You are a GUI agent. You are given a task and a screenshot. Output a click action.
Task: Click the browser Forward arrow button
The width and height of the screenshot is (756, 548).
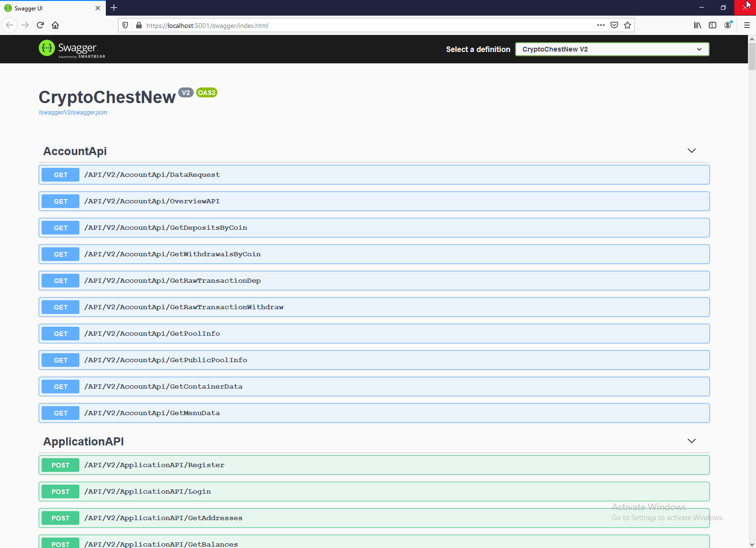pyautogui.click(x=26, y=25)
